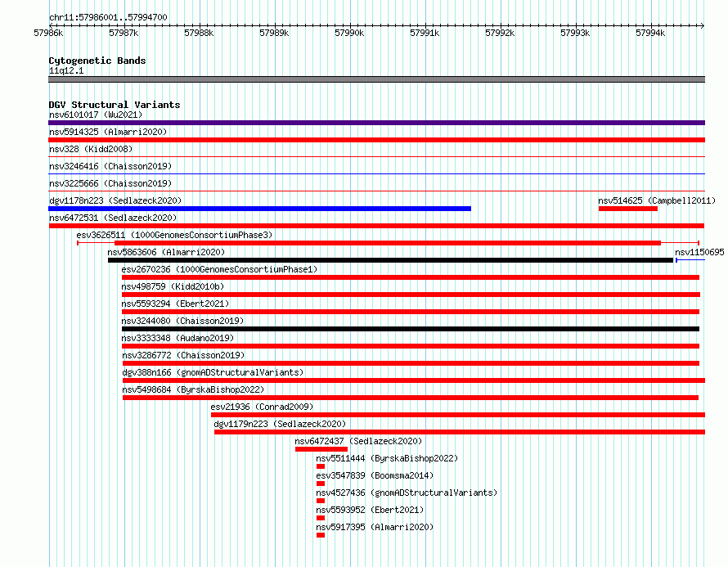Click the Cytogenetic Bands track title

pyautogui.click(x=97, y=61)
